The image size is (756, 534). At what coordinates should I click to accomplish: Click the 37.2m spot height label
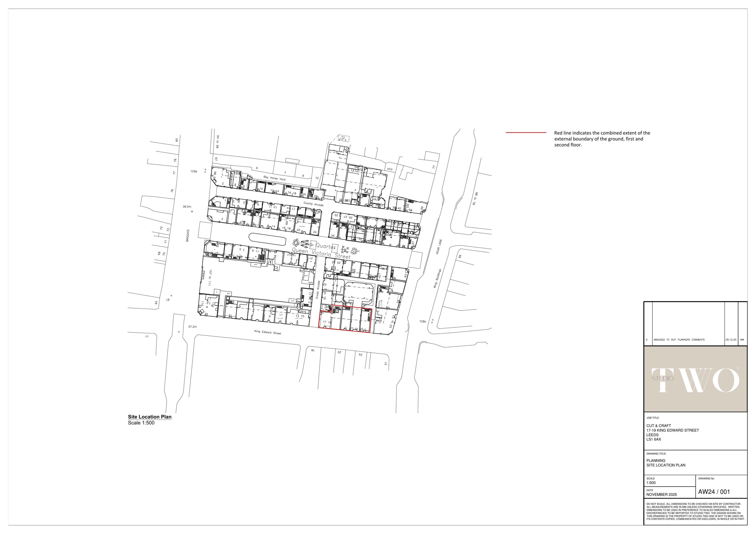[x=192, y=327]
